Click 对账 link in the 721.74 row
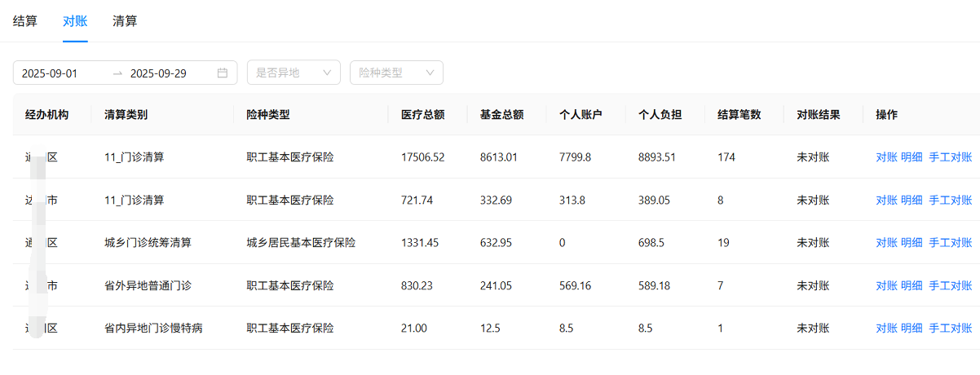Image resolution: width=980 pixels, height=375 pixels. (886, 200)
